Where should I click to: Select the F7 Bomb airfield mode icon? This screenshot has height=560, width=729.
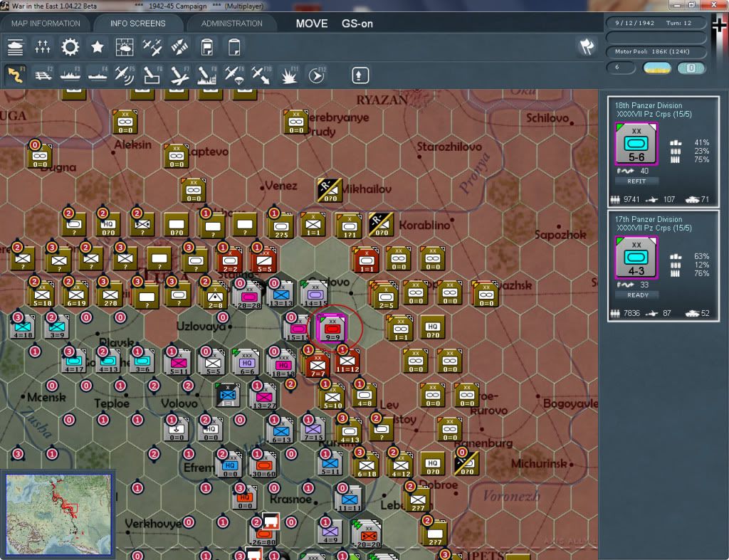[x=179, y=75]
